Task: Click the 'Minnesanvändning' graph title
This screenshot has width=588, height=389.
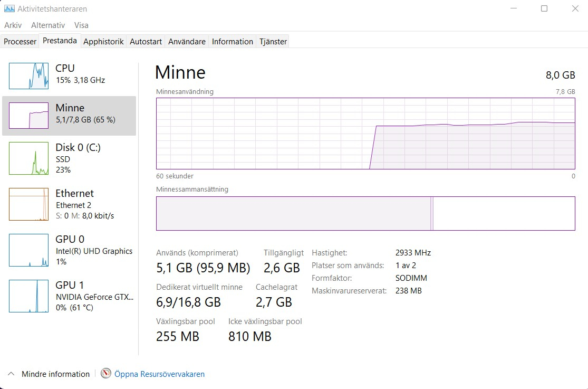Action: tap(185, 92)
